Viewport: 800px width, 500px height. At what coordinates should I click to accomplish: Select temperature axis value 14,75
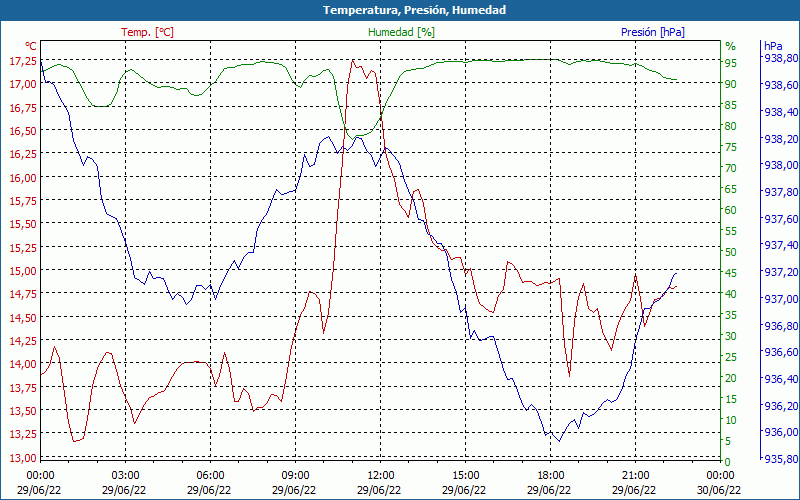[23, 294]
